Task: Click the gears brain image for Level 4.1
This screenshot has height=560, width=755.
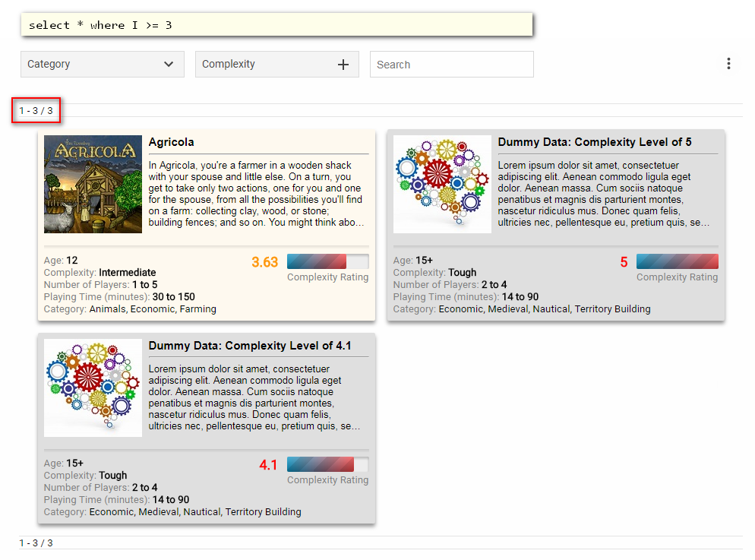Action: [x=93, y=388]
